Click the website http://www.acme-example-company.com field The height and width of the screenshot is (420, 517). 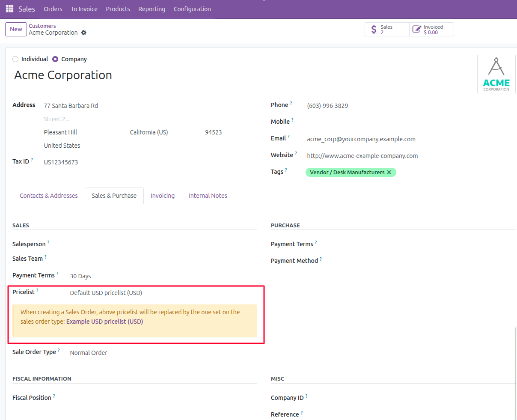411,156
